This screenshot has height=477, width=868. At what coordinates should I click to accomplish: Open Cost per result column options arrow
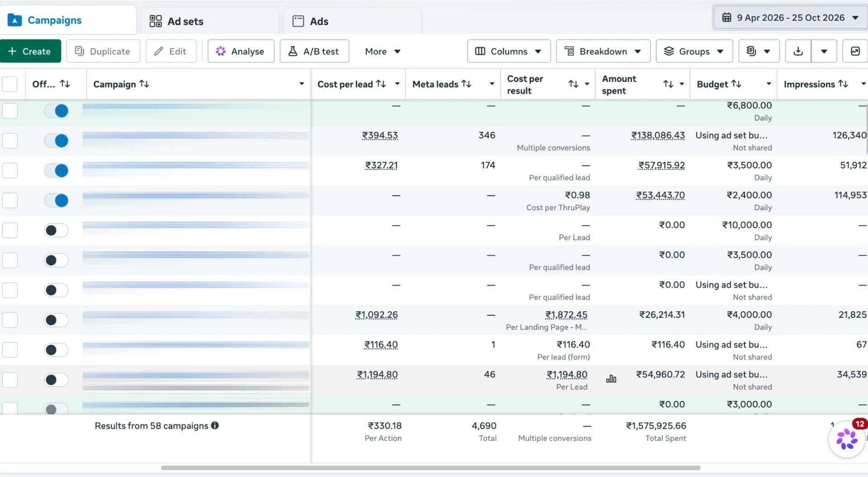click(587, 84)
